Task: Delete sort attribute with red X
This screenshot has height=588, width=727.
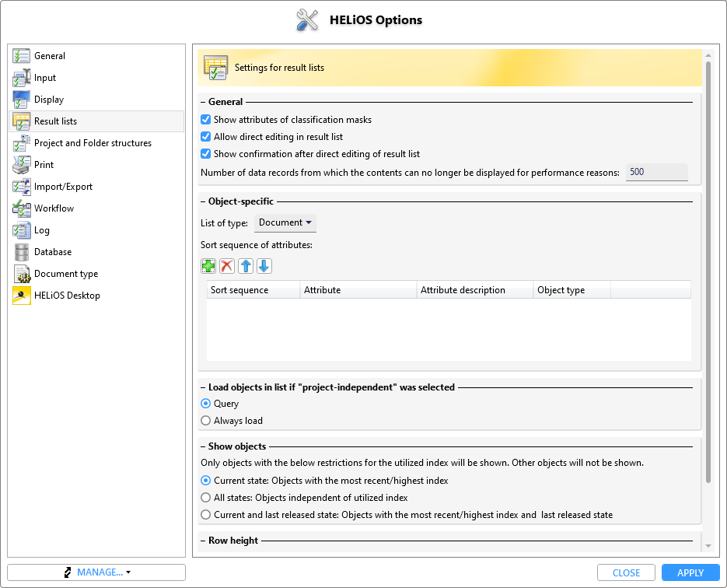Action: [x=227, y=266]
